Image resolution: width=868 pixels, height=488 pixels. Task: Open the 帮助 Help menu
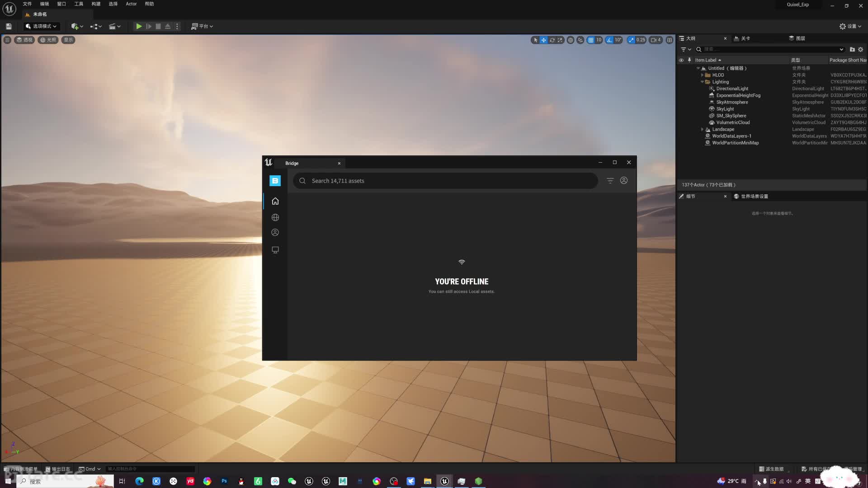(x=149, y=4)
